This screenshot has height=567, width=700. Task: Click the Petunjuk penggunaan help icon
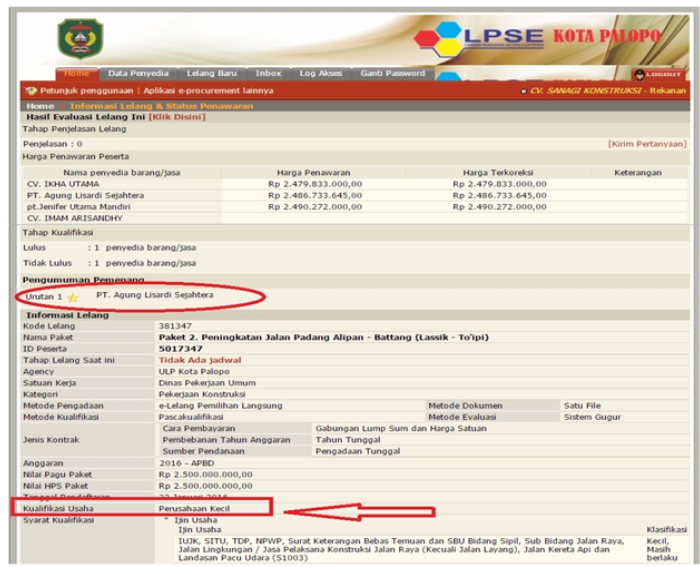coord(31,91)
